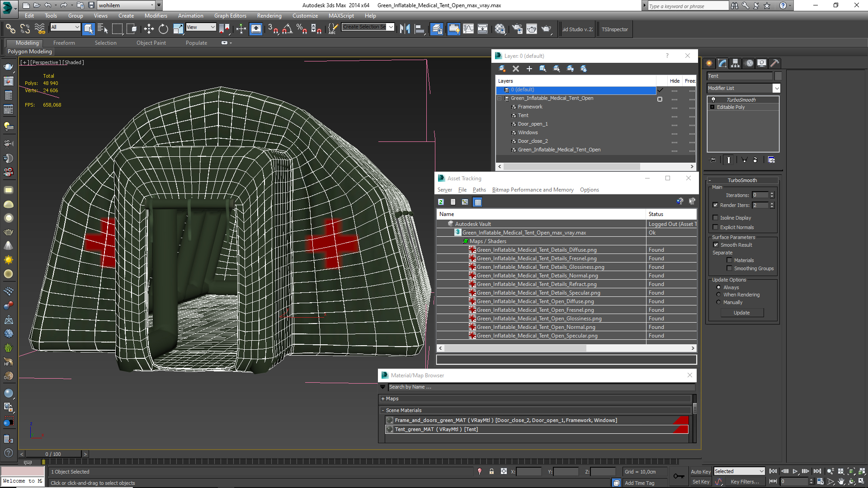Click the time slider at 0 / 100

click(x=53, y=454)
